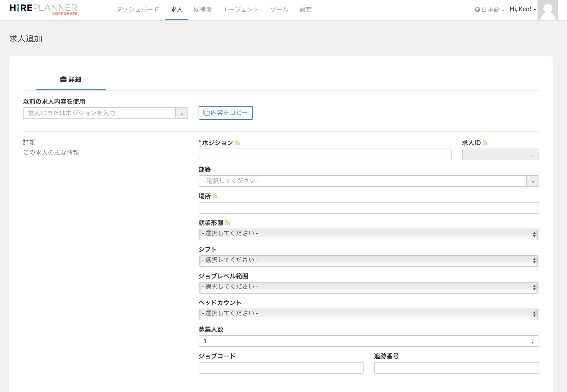Viewport: 567px width, 392px height.
Task: Click the feed icon beside 就業形態
Action: 228,223
